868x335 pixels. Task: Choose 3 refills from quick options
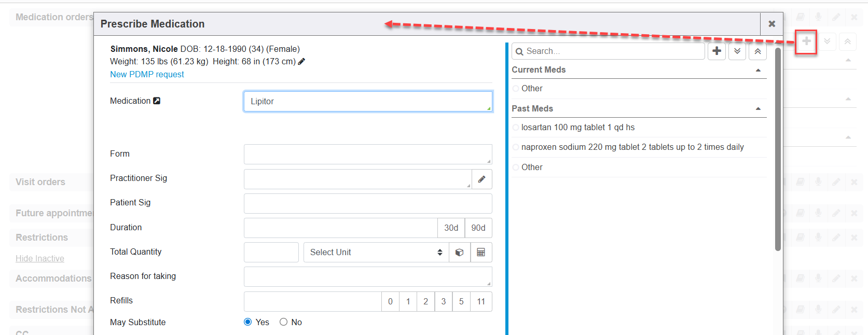coord(443,302)
